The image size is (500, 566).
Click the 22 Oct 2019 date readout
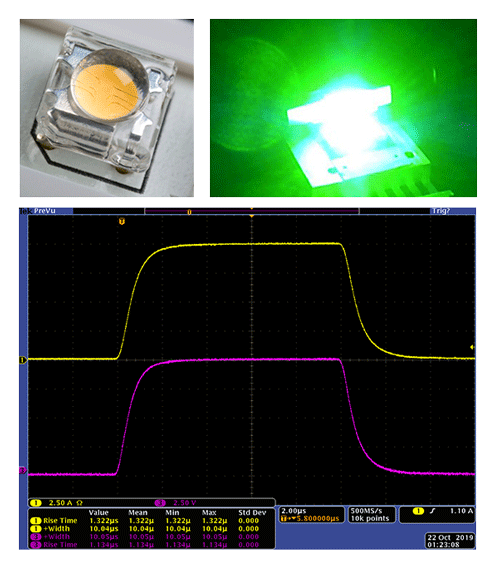[x=450, y=537]
